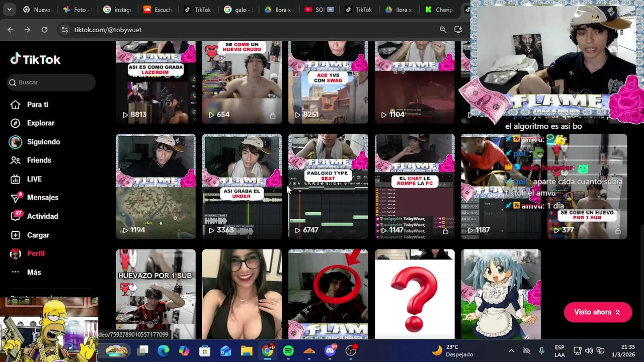Image resolution: width=644 pixels, height=362 pixels.
Task: Click the TikTok logo
Action: coord(35,59)
